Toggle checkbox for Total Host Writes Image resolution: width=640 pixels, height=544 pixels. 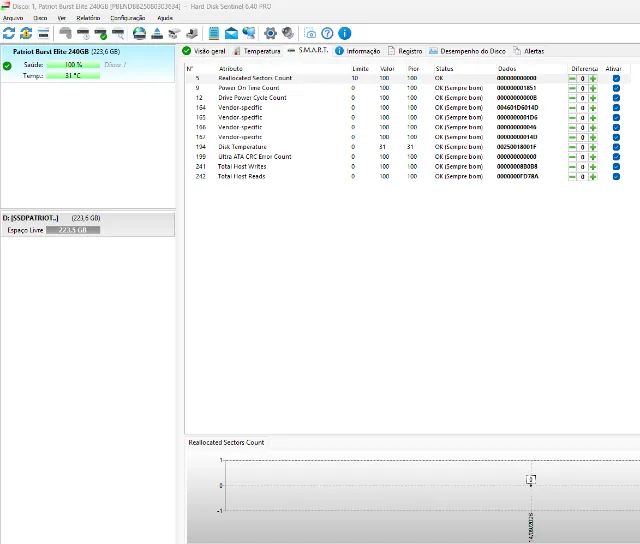point(616,167)
